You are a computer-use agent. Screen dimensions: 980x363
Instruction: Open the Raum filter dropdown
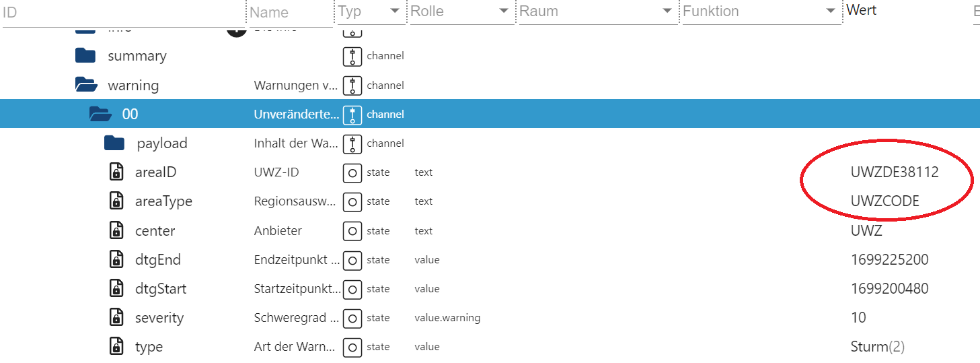click(x=667, y=11)
